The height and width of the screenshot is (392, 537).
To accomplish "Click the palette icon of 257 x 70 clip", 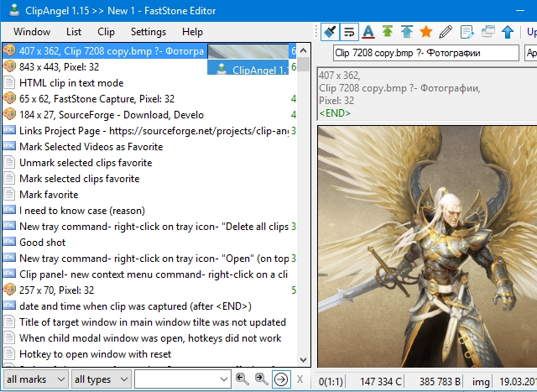I will (x=9, y=290).
